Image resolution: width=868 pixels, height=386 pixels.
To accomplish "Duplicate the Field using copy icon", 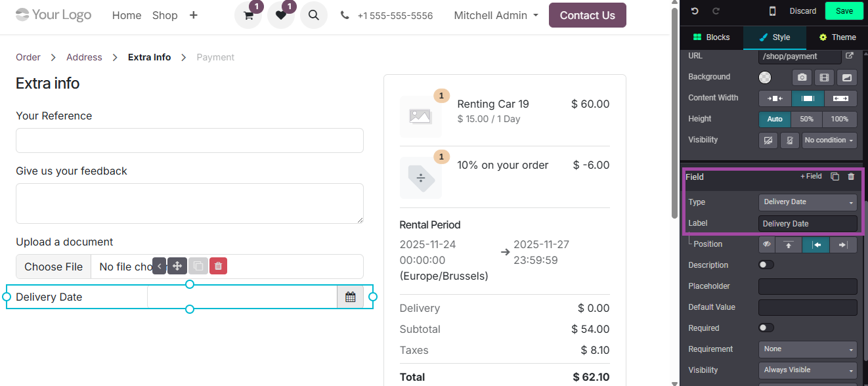I will coord(835,177).
